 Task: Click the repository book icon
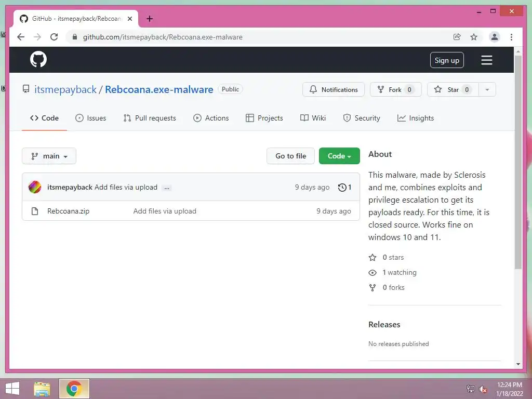pos(26,89)
